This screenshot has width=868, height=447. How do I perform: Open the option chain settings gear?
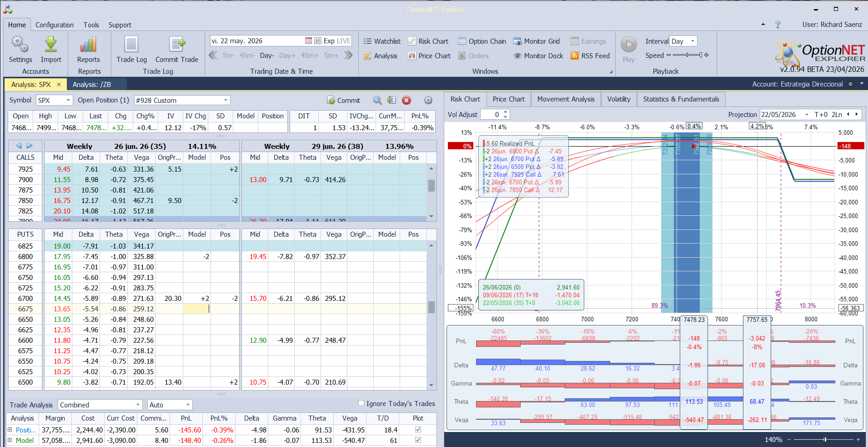(428, 100)
